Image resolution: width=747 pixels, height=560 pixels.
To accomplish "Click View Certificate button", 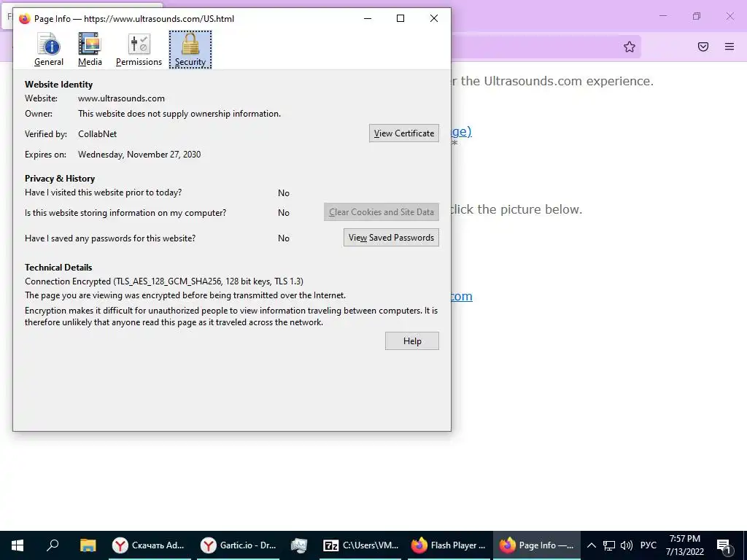I will pos(404,133).
